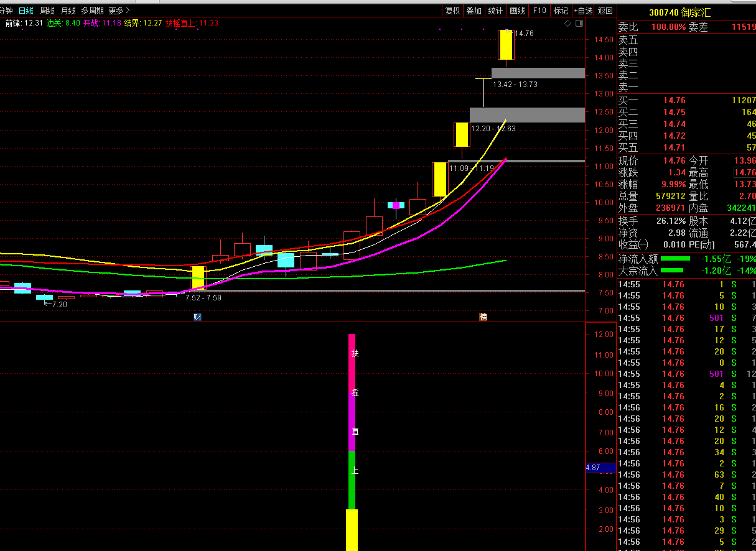Image resolution: width=756 pixels, height=551 pixels.
Task: Open the 多周期 multi-period view
Action: coord(92,11)
